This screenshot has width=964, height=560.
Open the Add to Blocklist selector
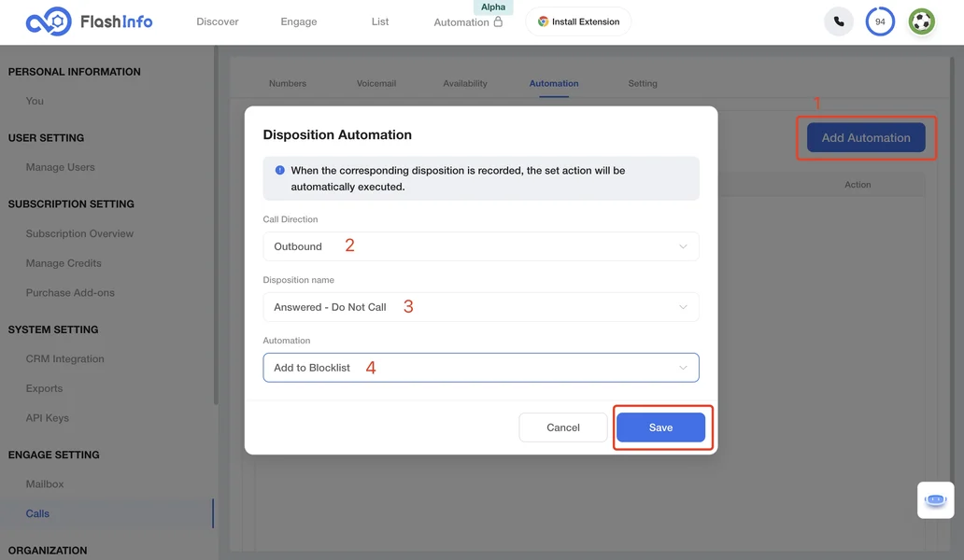[481, 368]
